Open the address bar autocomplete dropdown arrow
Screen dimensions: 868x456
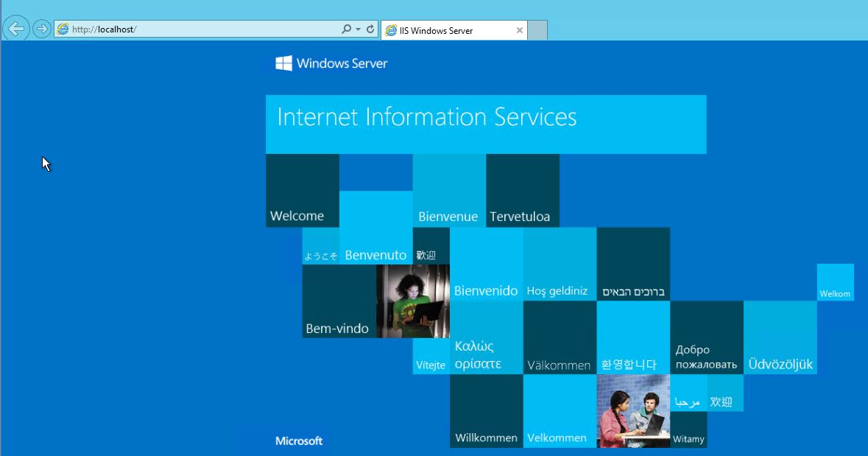[358, 29]
